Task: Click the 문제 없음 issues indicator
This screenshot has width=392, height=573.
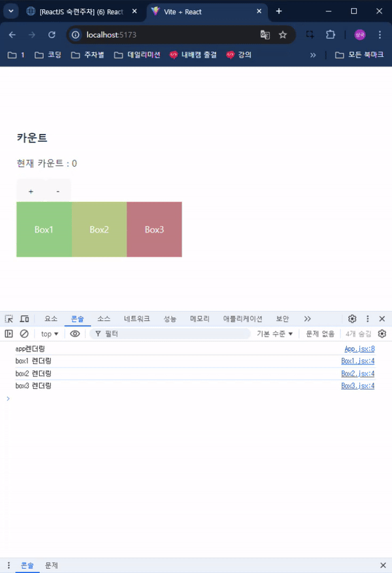Action: click(x=320, y=334)
